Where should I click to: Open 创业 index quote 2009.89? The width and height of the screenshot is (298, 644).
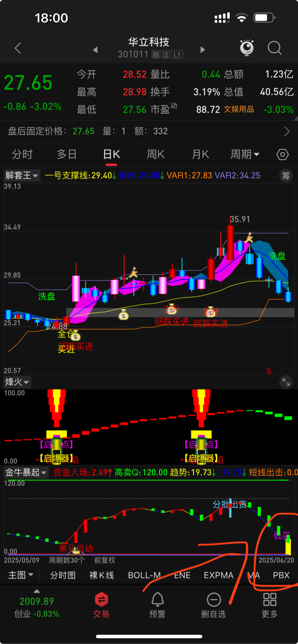pos(37,607)
